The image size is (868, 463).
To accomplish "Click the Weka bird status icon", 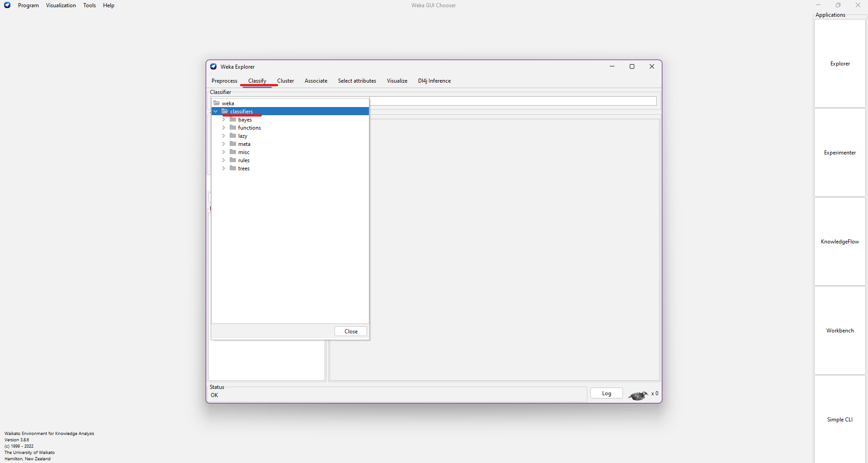I will (638, 396).
